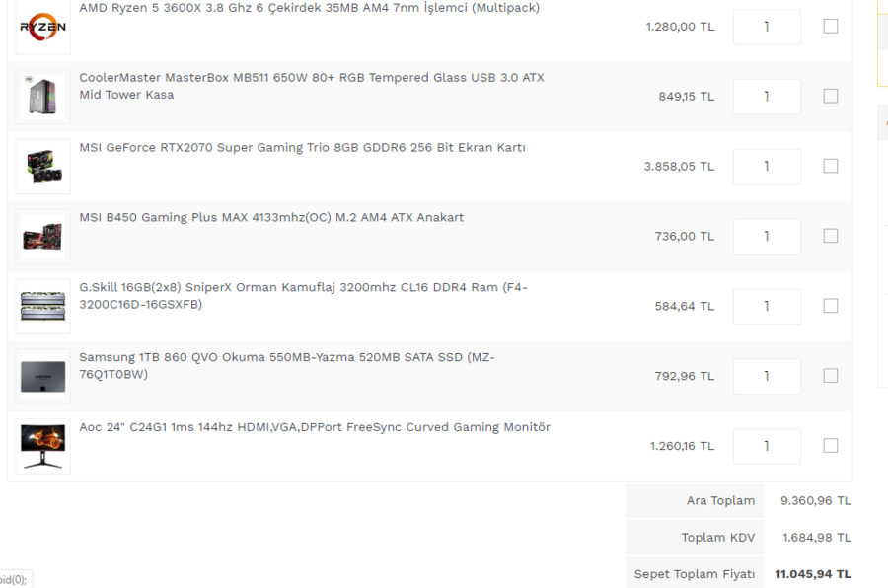Screen dimensions: 888x588
Task: Mark the MSI B450 Gaming Plus checkbox
Action: [830, 236]
